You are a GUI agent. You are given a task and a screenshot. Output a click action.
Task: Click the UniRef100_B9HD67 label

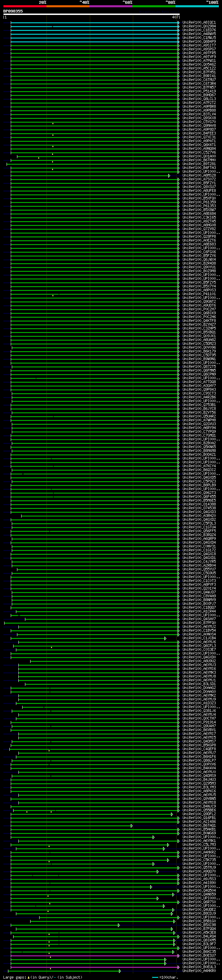coord(199,95)
